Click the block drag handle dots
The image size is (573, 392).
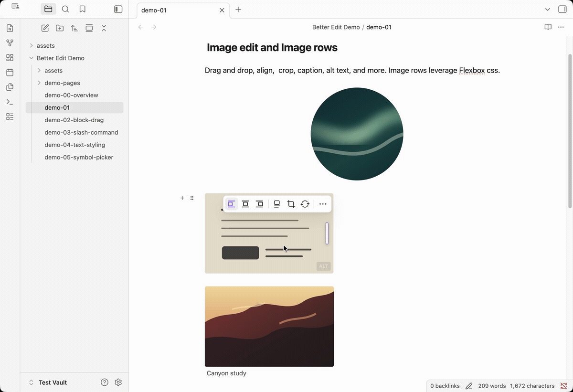click(x=192, y=198)
